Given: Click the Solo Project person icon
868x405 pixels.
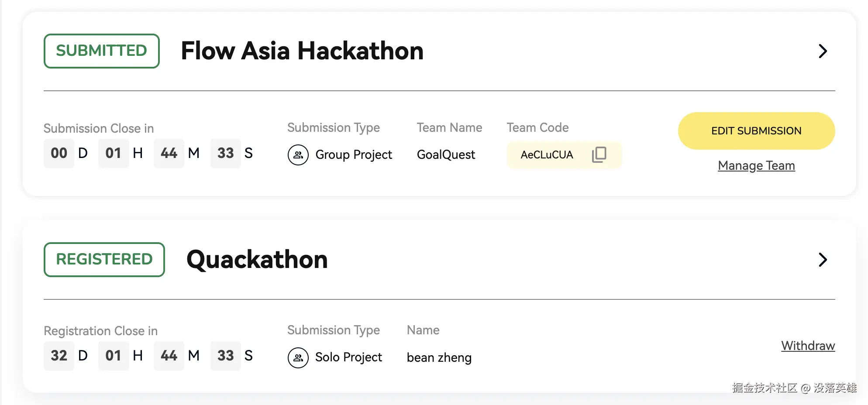Looking at the screenshot, I should (x=298, y=358).
